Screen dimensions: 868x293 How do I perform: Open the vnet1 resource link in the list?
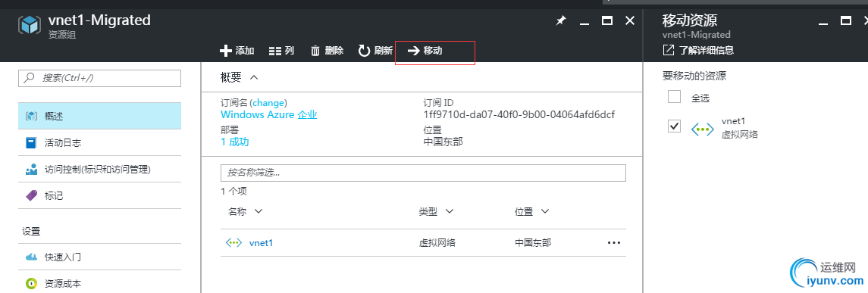pyautogui.click(x=261, y=243)
